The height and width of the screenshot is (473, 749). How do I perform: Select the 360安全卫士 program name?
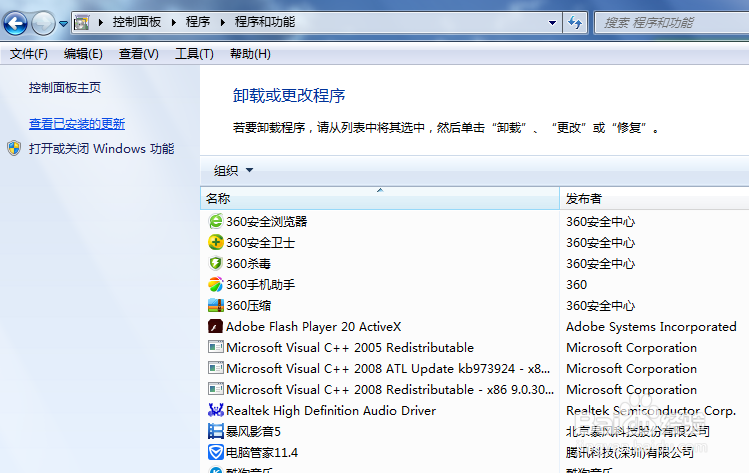260,243
